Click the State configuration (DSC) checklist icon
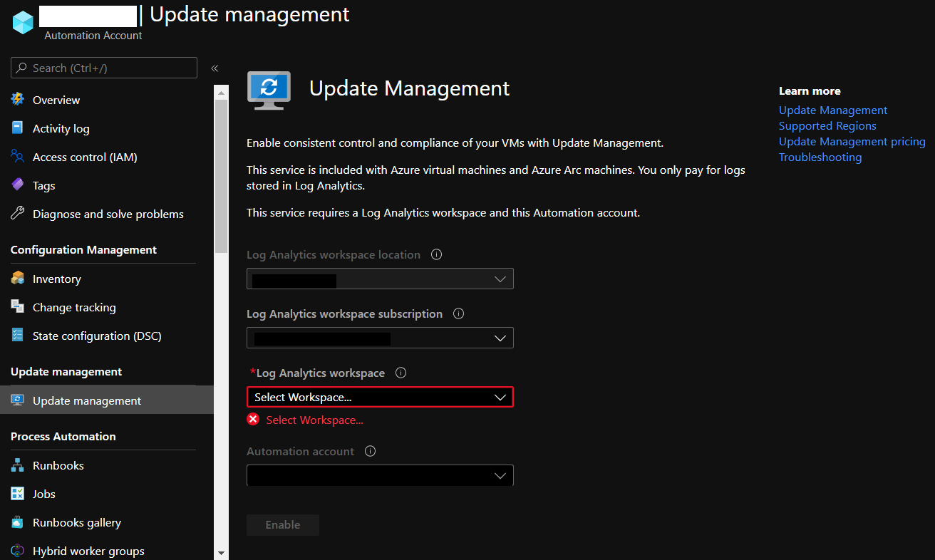935x560 pixels. (x=18, y=335)
